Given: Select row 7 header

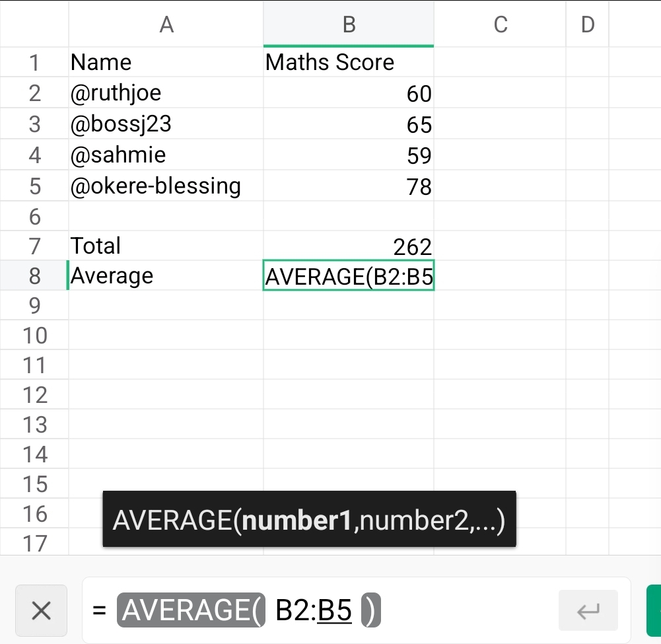Looking at the screenshot, I should tap(34, 246).
